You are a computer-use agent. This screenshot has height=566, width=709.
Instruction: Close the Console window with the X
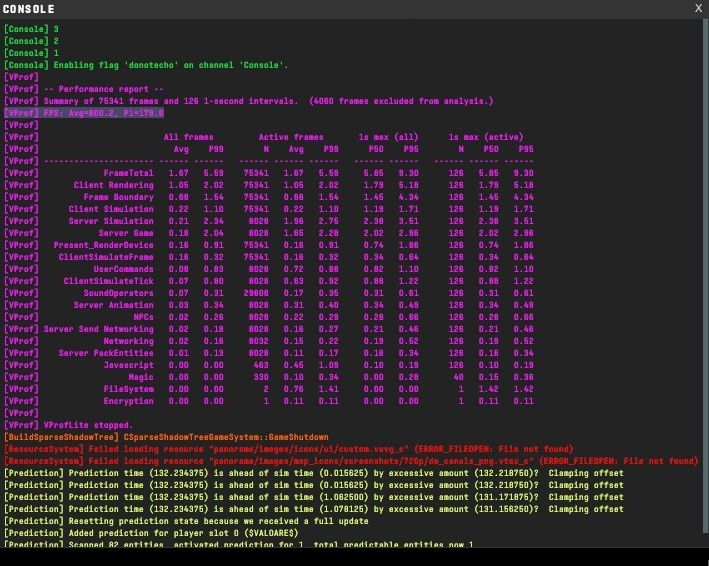click(698, 8)
